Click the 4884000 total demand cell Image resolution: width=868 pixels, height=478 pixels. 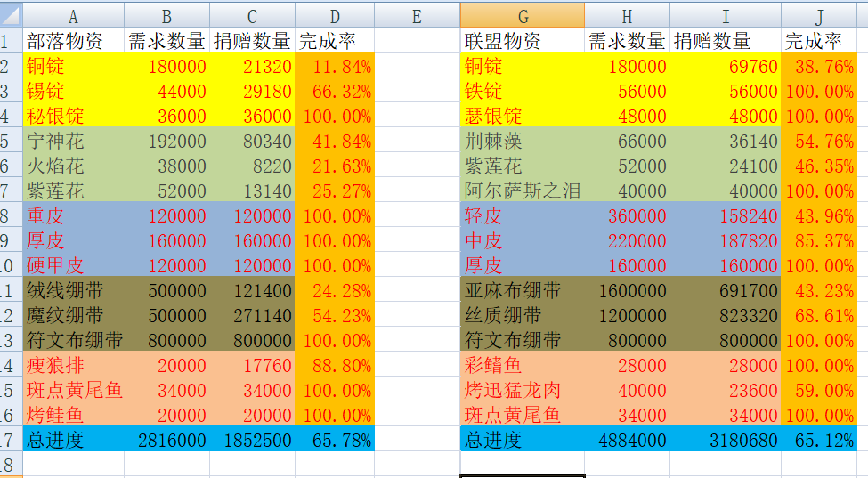tap(628, 440)
